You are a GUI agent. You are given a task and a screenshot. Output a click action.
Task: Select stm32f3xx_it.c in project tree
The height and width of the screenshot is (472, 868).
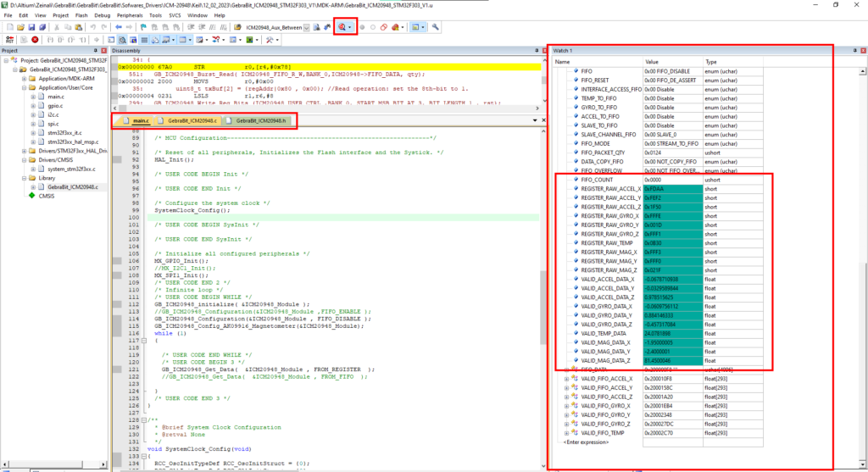click(x=64, y=133)
